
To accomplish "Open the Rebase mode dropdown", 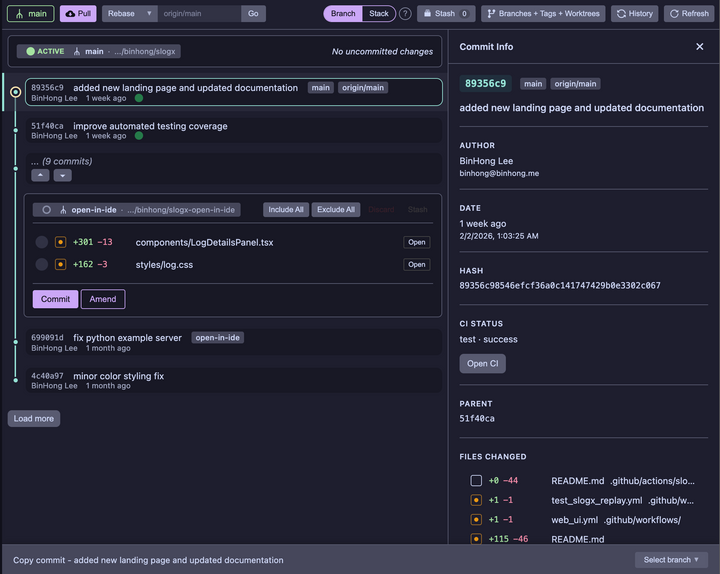I will [129, 14].
